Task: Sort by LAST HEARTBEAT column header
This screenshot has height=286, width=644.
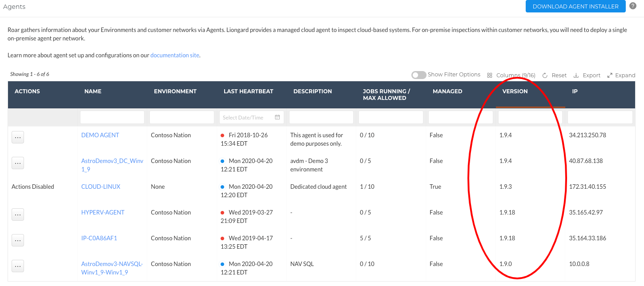Action: pos(249,91)
